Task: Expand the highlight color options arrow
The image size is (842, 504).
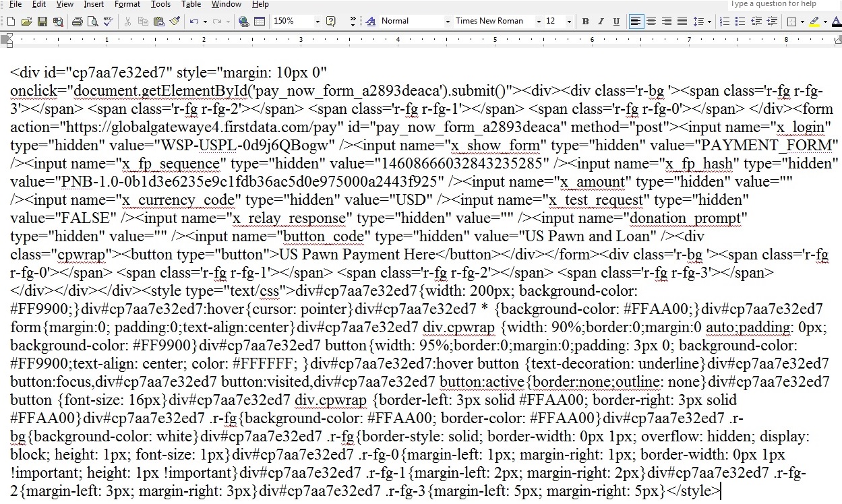Action: pyautogui.click(x=825, y=22)
